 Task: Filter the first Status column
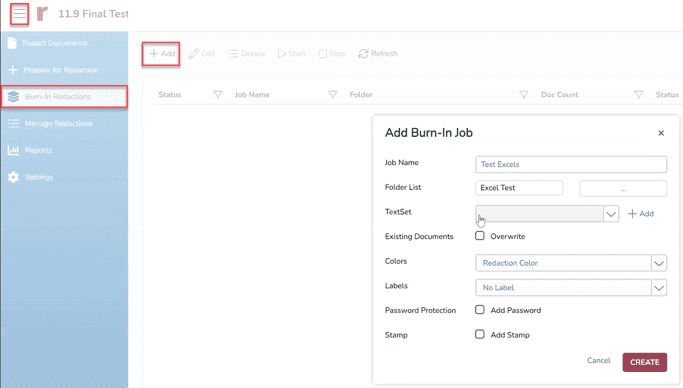point(218,94)
